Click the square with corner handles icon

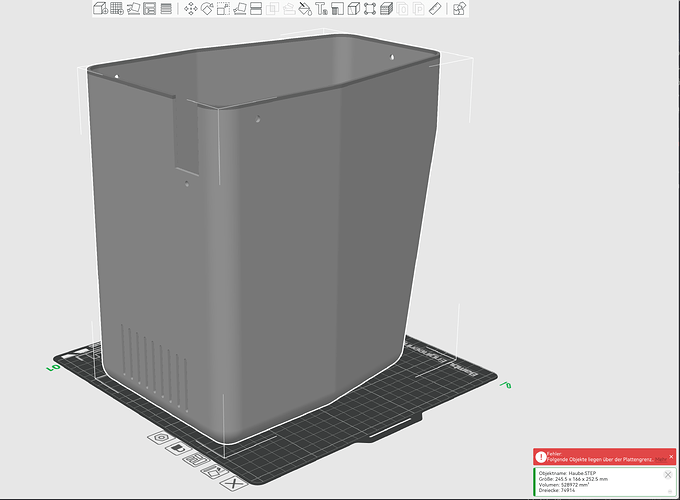(370, 8)
